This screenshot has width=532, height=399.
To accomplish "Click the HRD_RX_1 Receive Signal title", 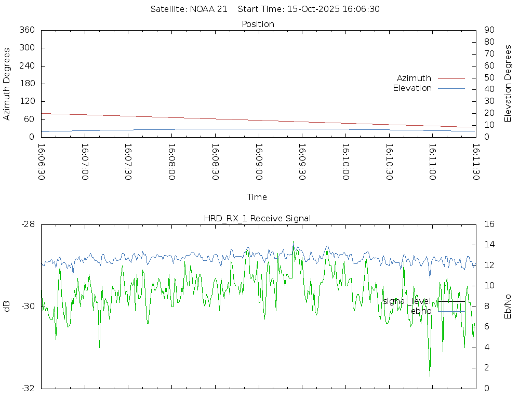I will pyautogui.click(x=257, y=219).
